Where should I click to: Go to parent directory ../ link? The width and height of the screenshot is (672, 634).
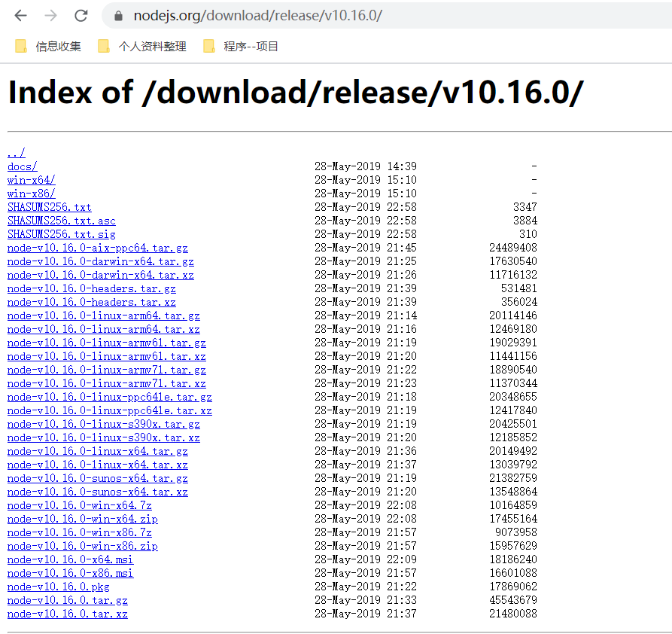(x=17, y=153)
